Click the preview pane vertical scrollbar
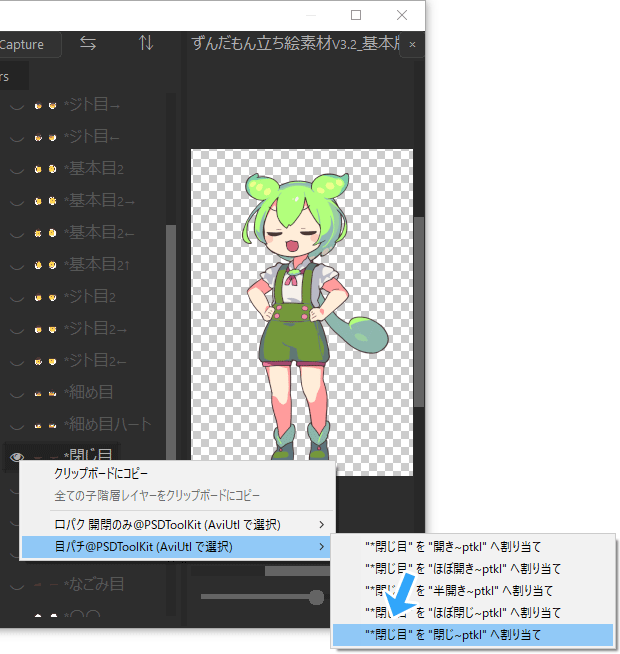The image size is (620, 654). [419, 312]
